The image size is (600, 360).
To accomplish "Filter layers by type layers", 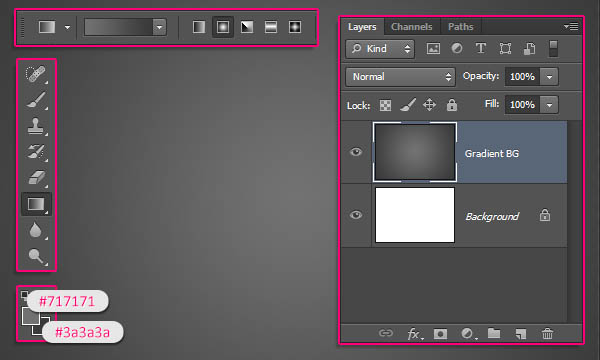I will click(481, 48).
